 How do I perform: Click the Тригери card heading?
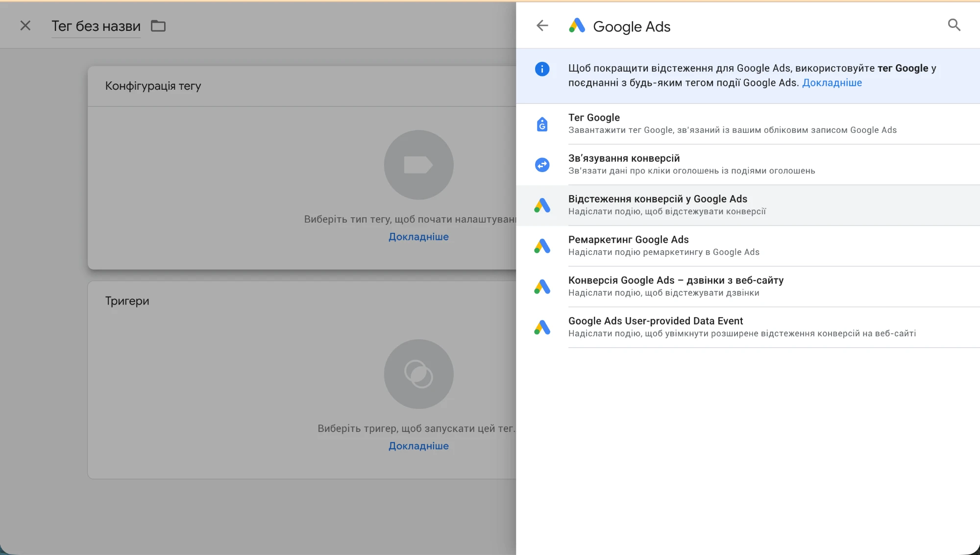(127, 301)
